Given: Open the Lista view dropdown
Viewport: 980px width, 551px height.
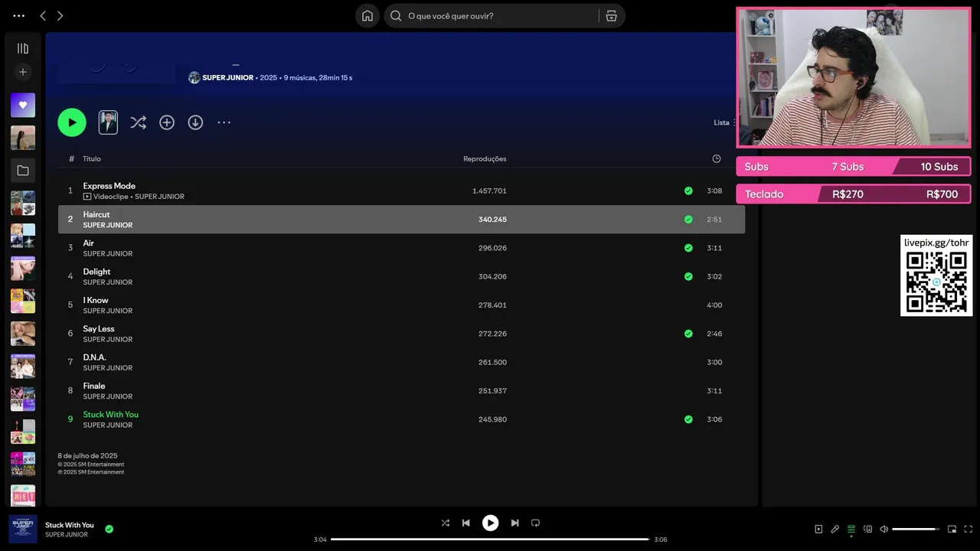Looking at the screenshot, I should (724, 122).
